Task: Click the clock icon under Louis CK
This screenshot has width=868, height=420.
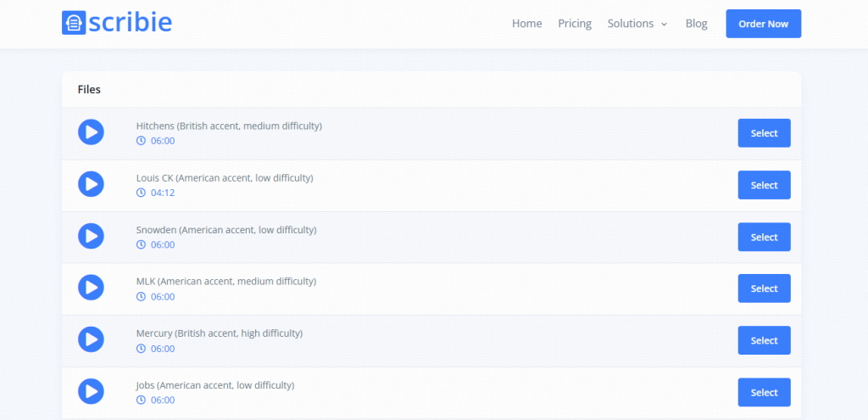Action: point(142,193)
